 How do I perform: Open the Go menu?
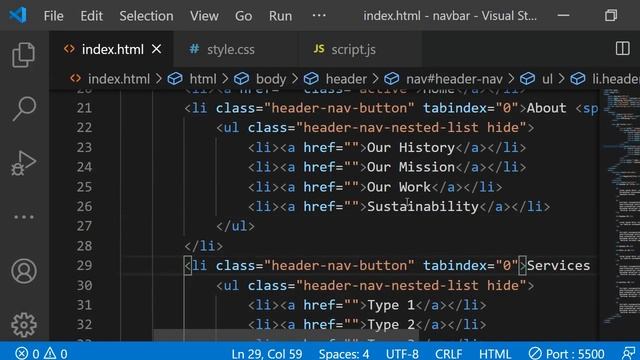(243, 16)
